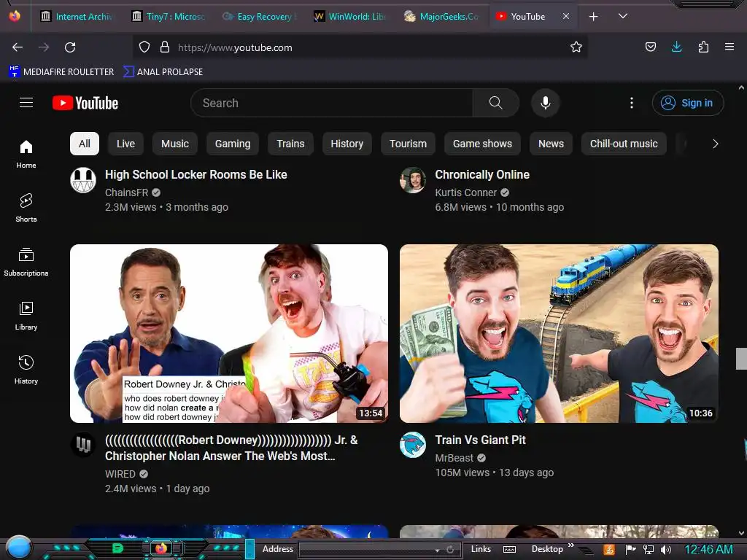Open the WIRED channel name

coord(120,474)
